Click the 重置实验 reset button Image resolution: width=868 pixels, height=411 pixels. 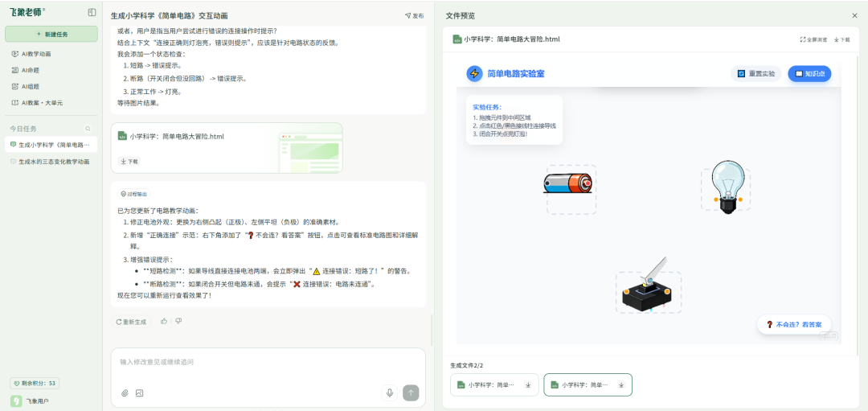[x=756, y=73]
